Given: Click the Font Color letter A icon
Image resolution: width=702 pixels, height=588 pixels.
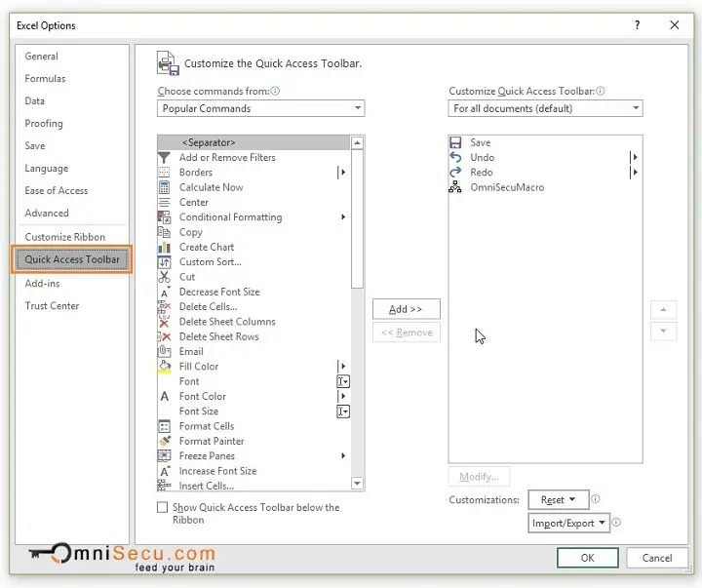Looking at the screenshot, I should 165,396.
